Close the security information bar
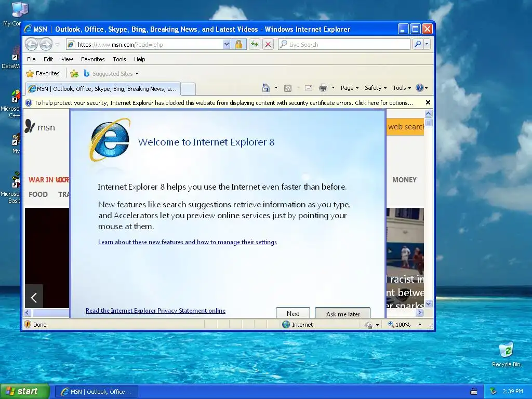This screenshot has width=532, height=399. pos(428,102)
